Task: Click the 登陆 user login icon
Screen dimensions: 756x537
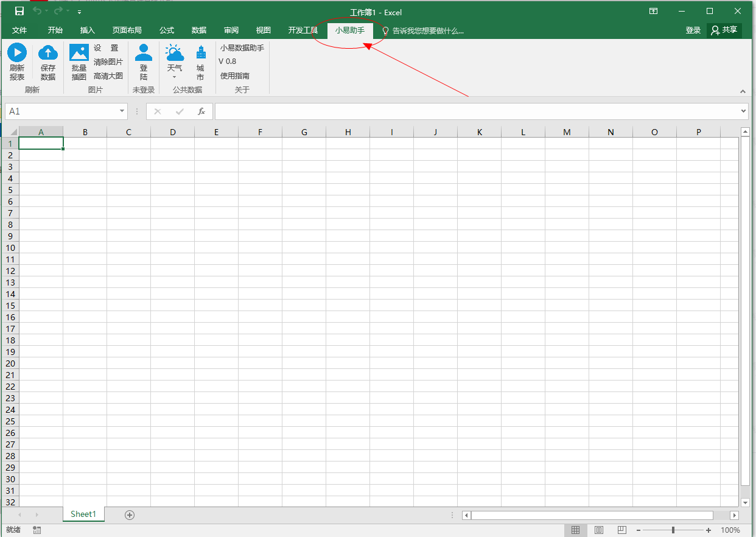Action: pos(144,53)
